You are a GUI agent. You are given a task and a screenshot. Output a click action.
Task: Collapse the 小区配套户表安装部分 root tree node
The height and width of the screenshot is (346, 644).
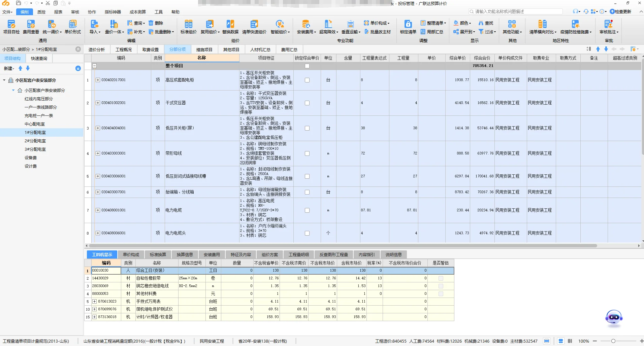point(4,80)
